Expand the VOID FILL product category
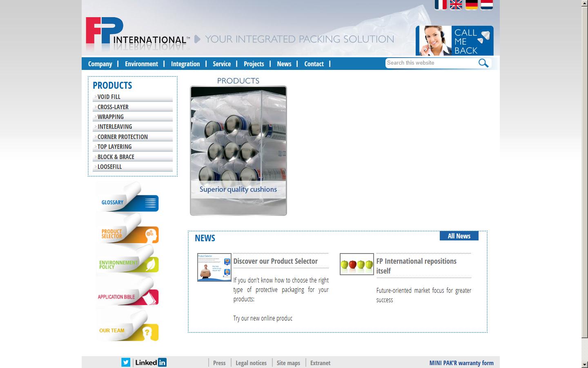Image resolution: width=588 pixels, height=368 pixels. pyautogui.click(x=109, y=97)
